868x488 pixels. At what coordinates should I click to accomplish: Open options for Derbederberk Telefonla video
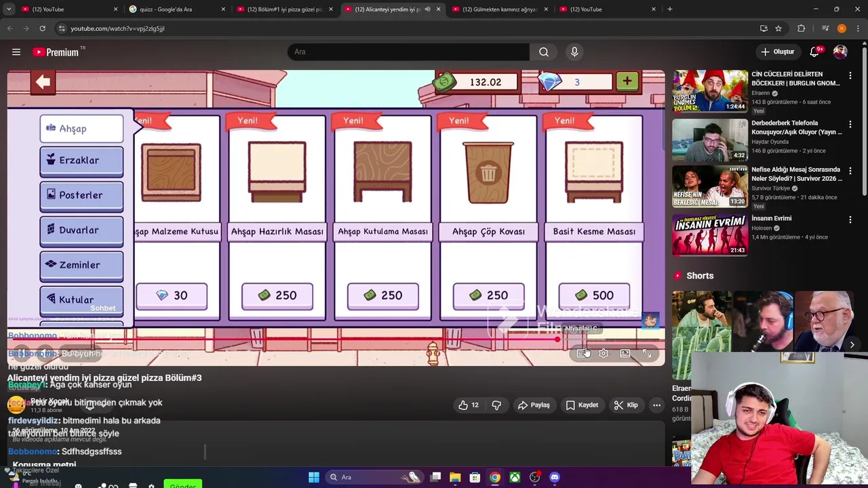click(x=850, y=125)
